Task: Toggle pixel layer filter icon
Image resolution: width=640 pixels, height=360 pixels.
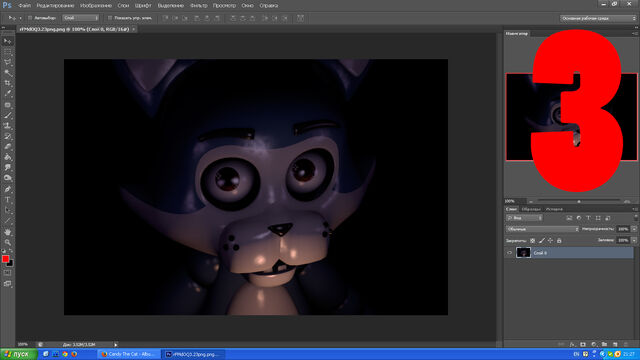Action: click(x=569, y=218)
